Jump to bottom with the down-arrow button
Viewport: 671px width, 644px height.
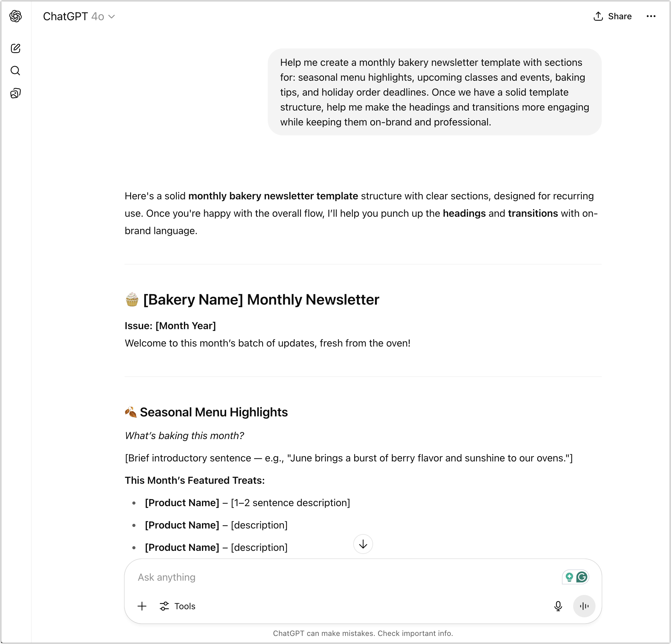(363, 544)
